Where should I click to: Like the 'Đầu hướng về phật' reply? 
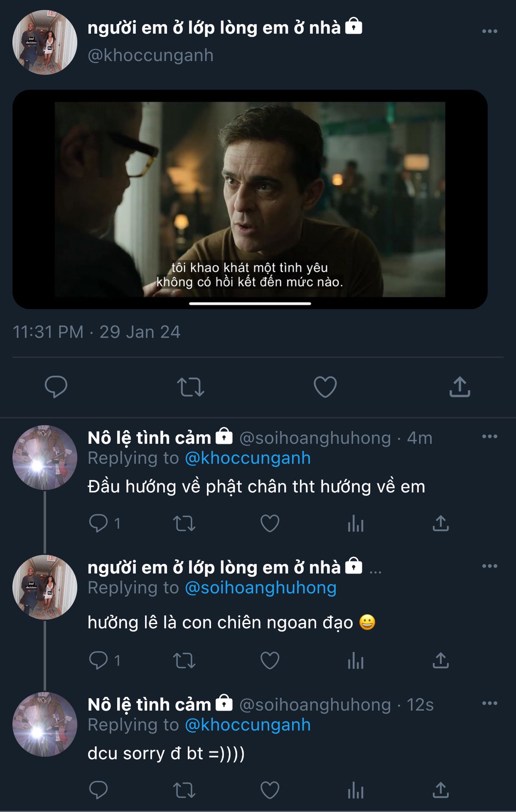click(x=270, y=524)
